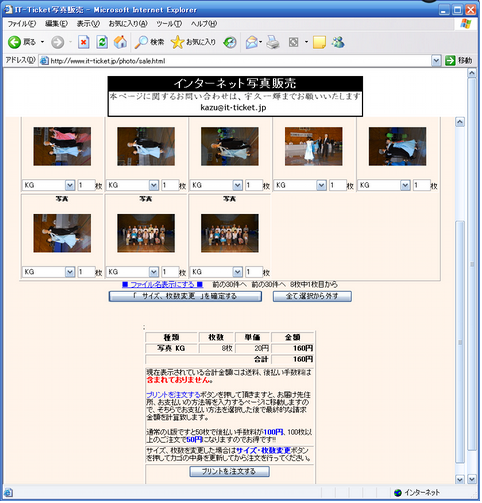
Task: Click the outer page scroll-down arrow
Action: coord(472,480)
